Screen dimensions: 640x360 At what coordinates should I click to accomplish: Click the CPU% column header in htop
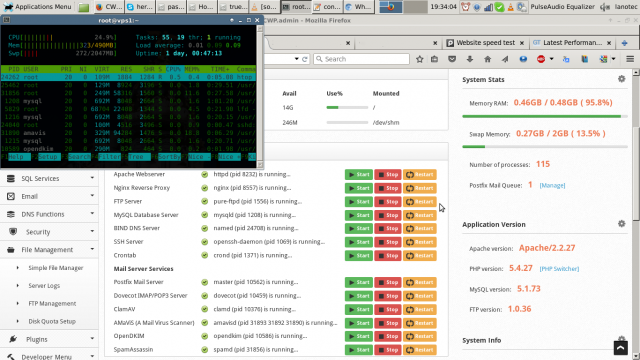point(173,69)
